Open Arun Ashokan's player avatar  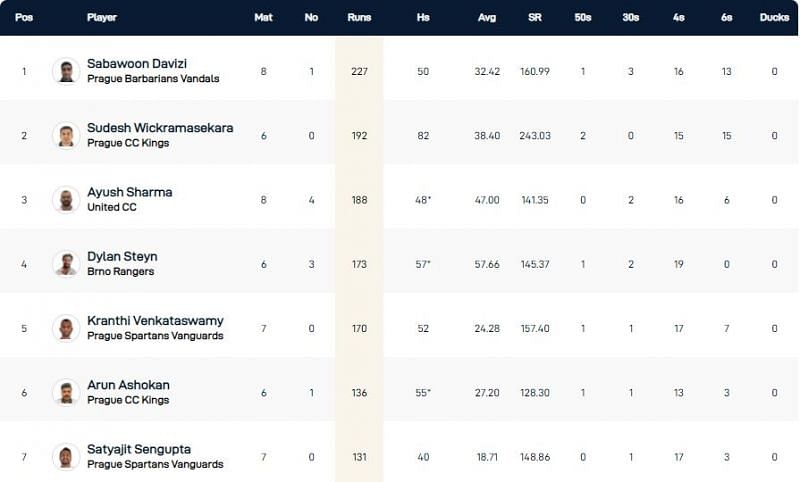click(x=66, y=393)
